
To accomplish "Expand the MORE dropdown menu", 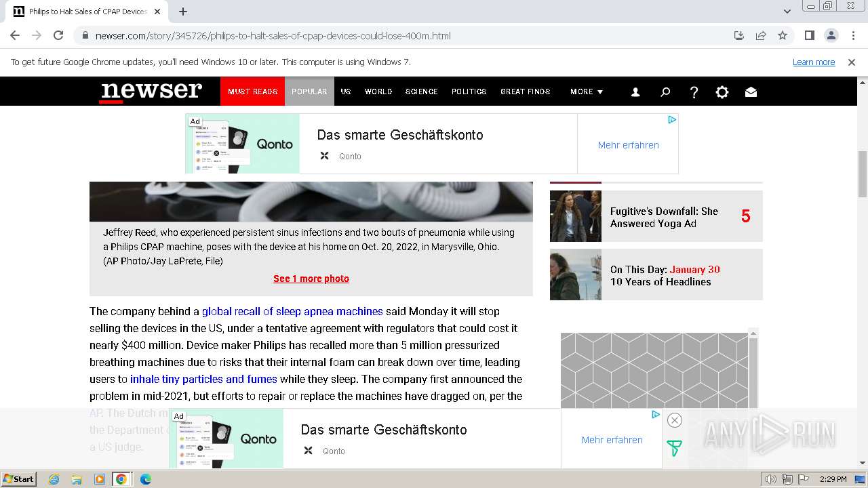I will click(587, 91).
